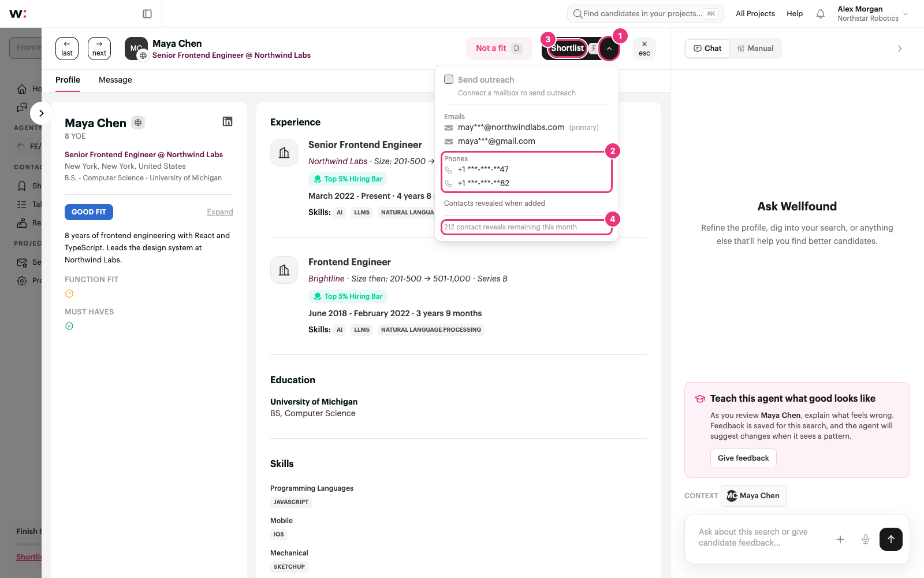Click the globe icon beside Maya Chen heading
The image size is (924, 578).
point(138,123)
